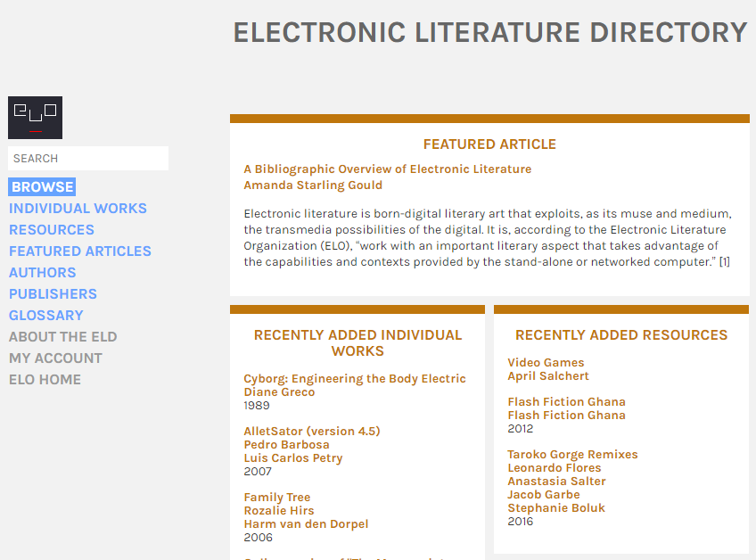This screenshot has height=560, width=756.
Task: Select Authors in the sidebar
Action: point(43,273)
